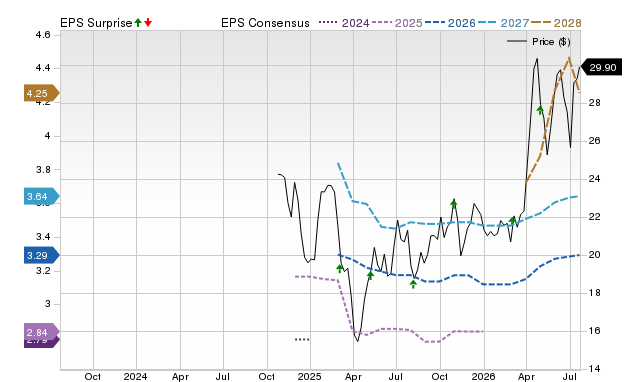This screenshot has height=382, width=640.
Task: Select the EPS Consensus legend label
Action: click(265, 23)
